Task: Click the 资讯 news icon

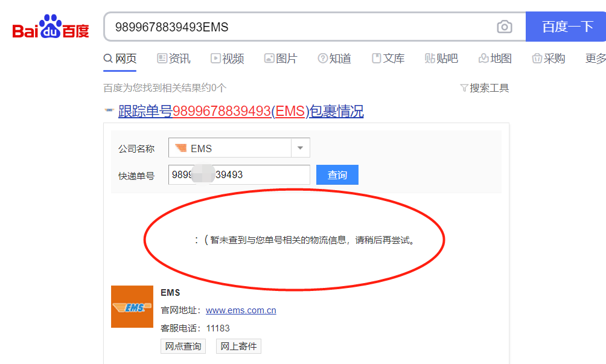Action: click(x=162, y=59)
